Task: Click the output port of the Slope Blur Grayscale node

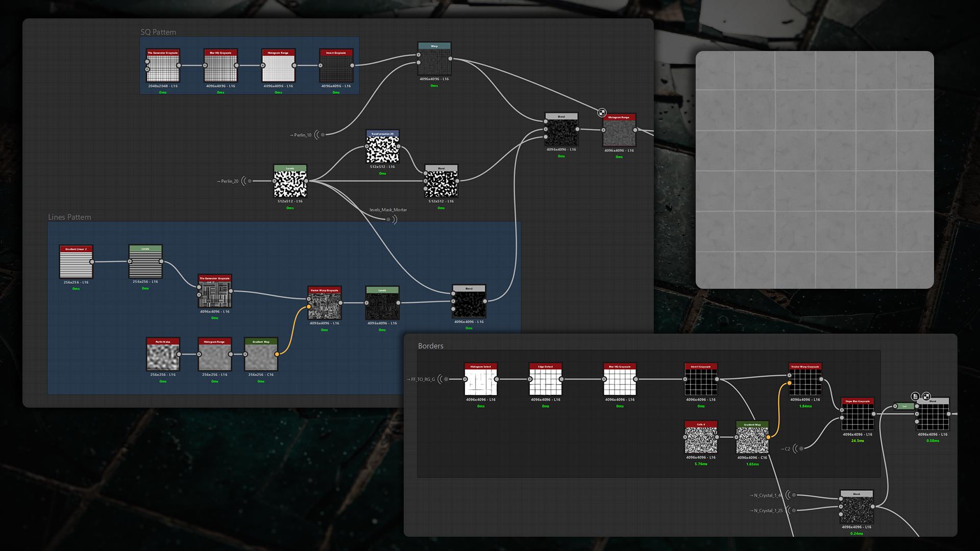Action: point(873,414)
